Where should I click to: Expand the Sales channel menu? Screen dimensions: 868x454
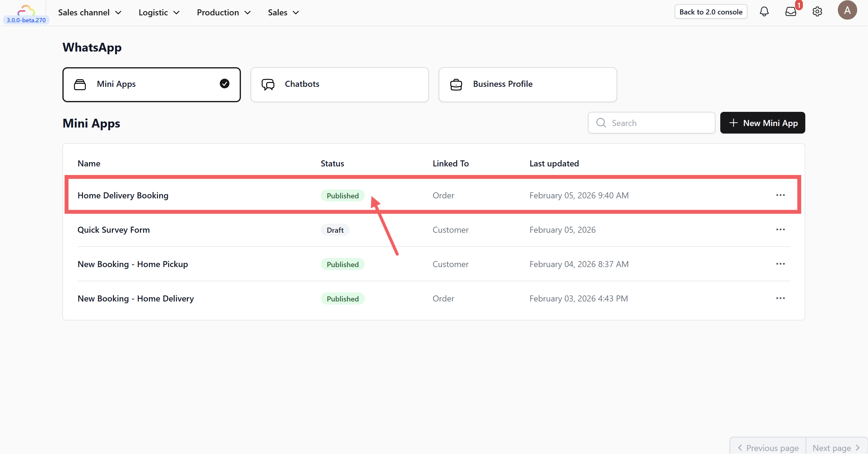tap(89, 12)
